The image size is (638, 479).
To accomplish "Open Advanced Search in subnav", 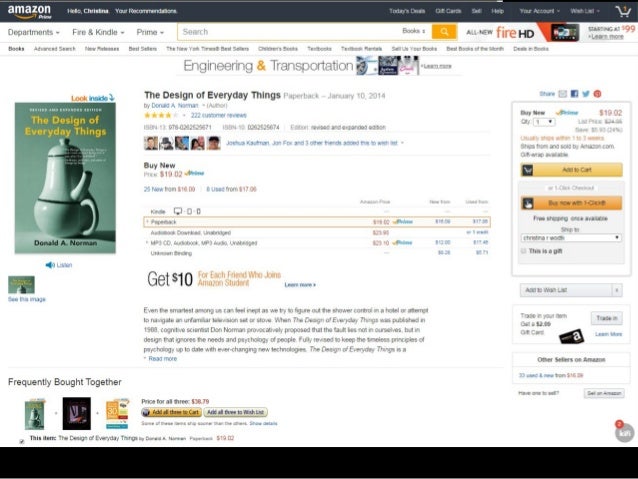I will [x=55, y=49].
